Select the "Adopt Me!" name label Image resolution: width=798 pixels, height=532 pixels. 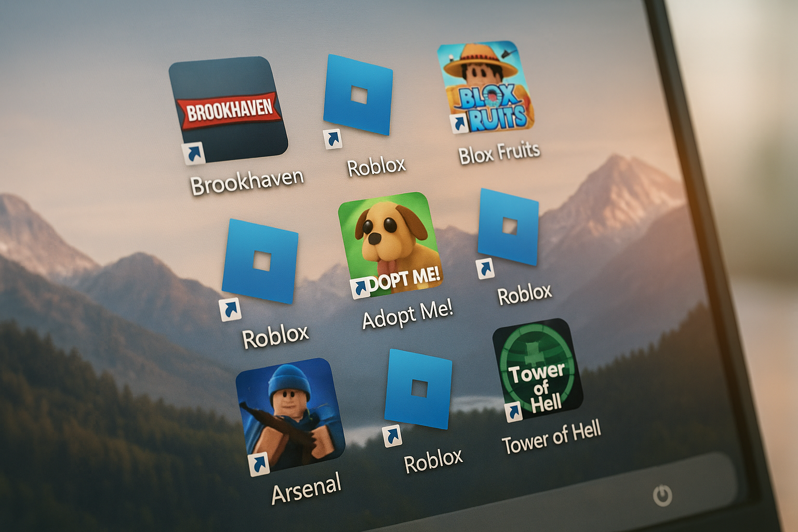[407, 315]
